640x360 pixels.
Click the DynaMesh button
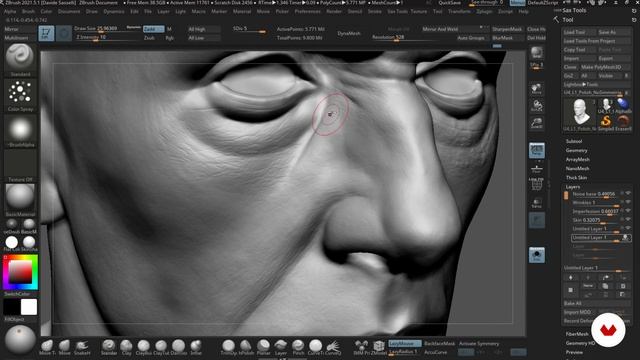point(349,33)
